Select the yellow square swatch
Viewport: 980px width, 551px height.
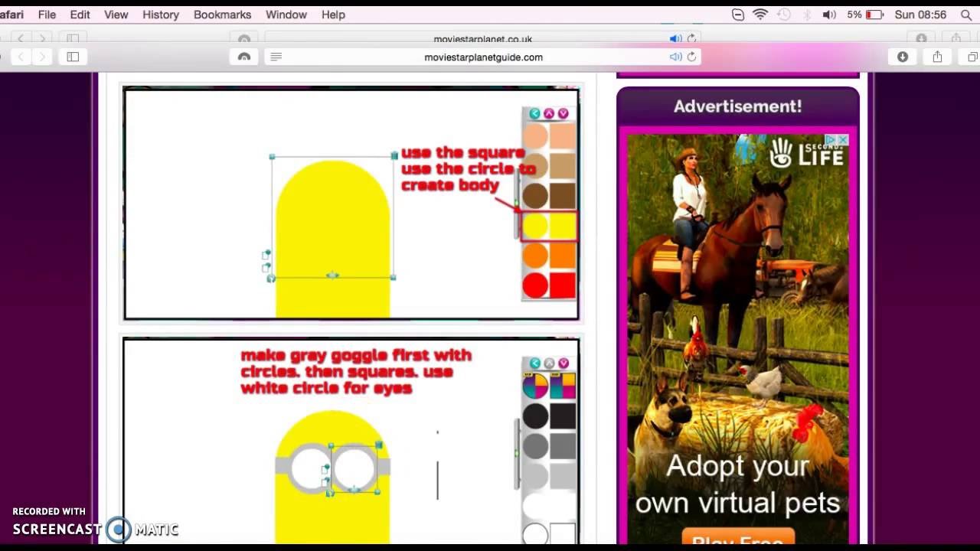pyautogui.click(x=563, y=227)
